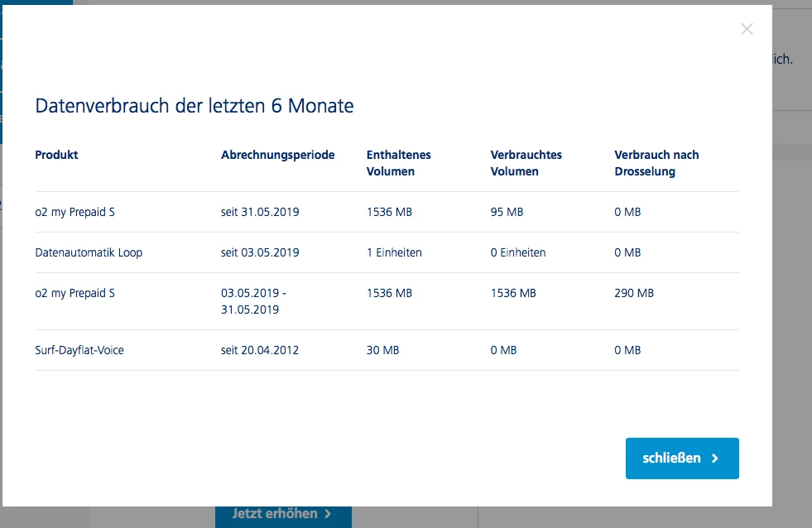812x528 pixels.
Task: Select the seit 31.05.2019 period cell
Action: (x=260, y=212)
